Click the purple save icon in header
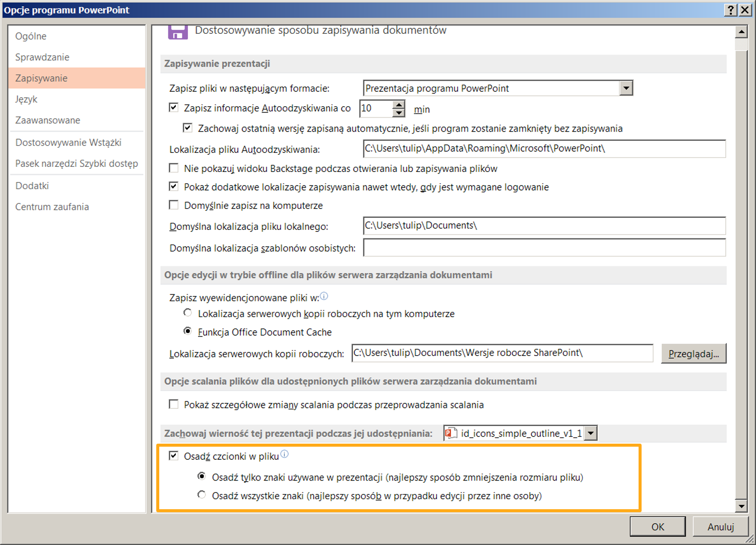The image size is (756, 545). click(x=177, y=32)
